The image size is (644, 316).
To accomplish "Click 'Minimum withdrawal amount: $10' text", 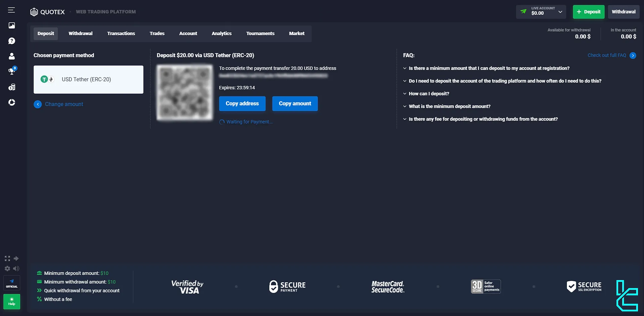I will point(80,282).
